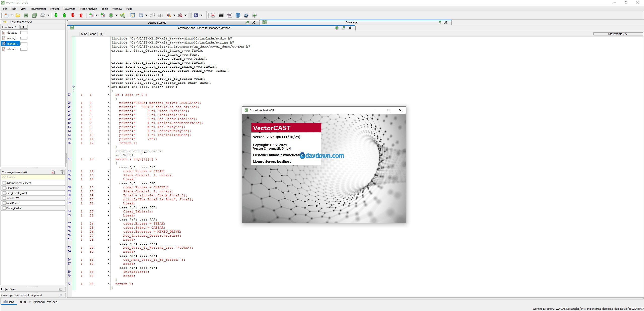644x311 pixels.
Task: Click the blue database stack icon
Action: 238,15
